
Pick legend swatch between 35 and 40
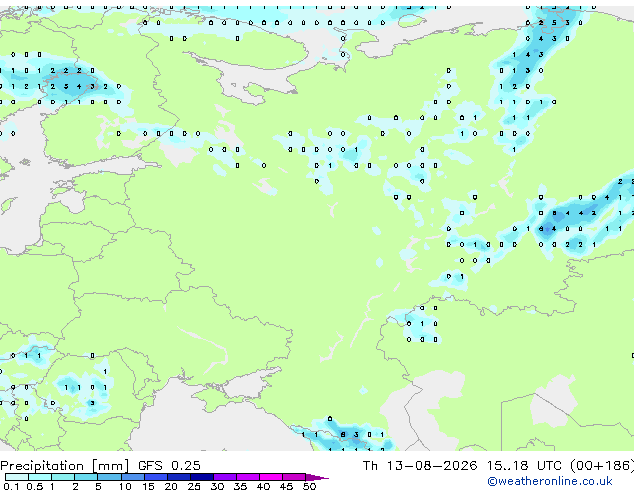248,477
